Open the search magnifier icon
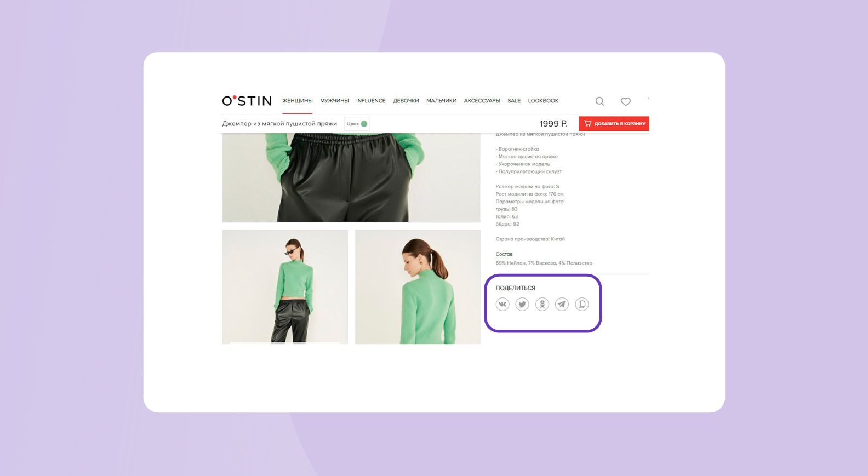Screen dimensions: 868x476 tap(600, 101)
